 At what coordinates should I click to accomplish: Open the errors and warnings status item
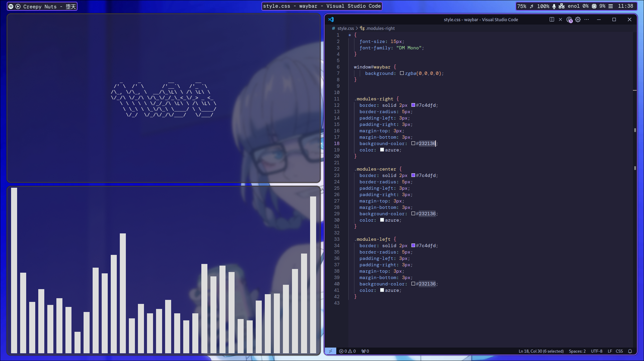coord(347,351)
